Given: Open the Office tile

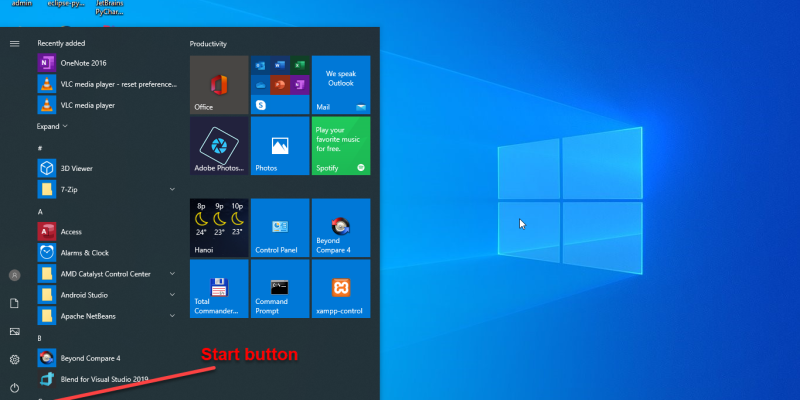Looking at the screenshot, I should 219,84.
